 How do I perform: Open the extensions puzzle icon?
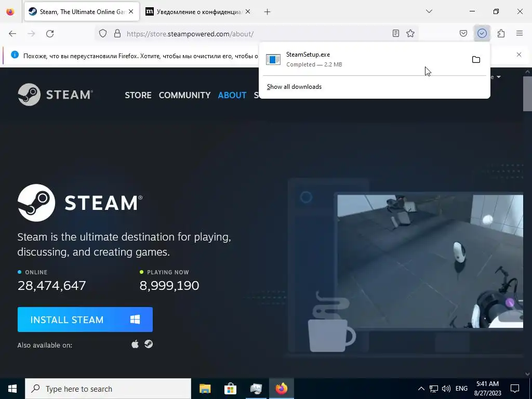tap(501, 34)
